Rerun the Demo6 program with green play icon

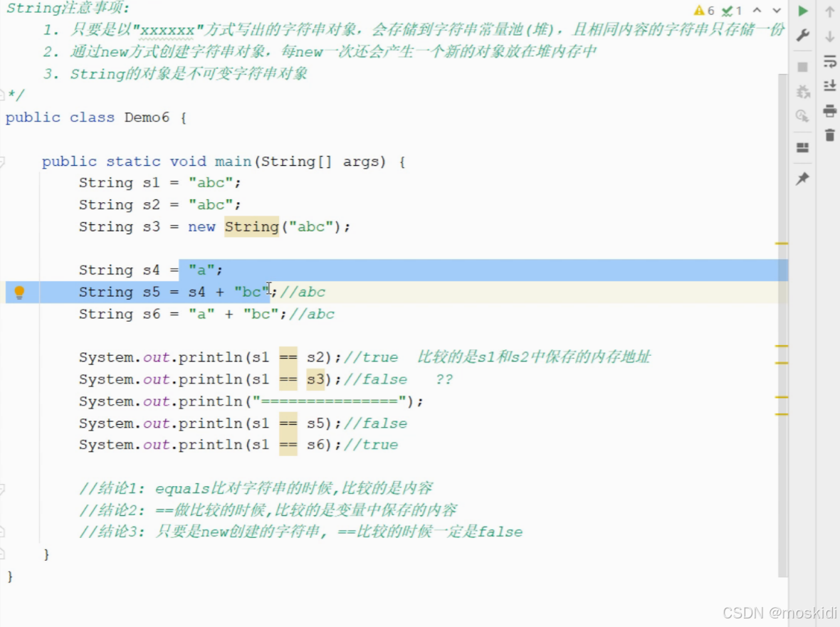pos(803,12)
